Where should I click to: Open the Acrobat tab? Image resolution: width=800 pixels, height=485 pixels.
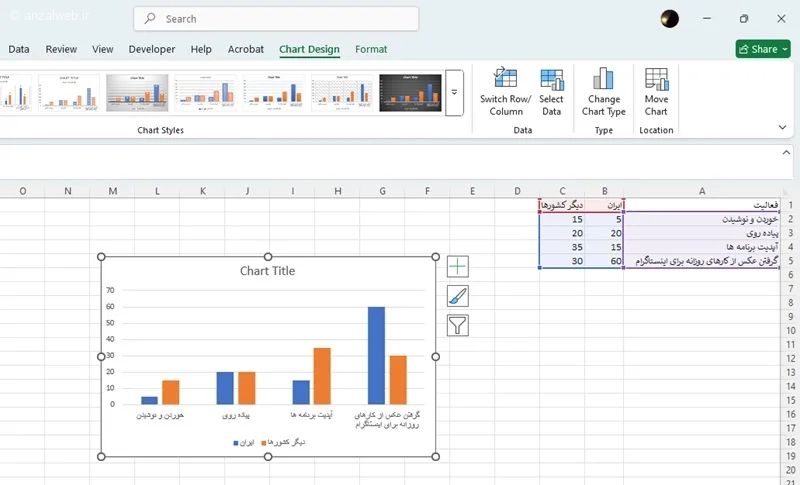(246, 49)
